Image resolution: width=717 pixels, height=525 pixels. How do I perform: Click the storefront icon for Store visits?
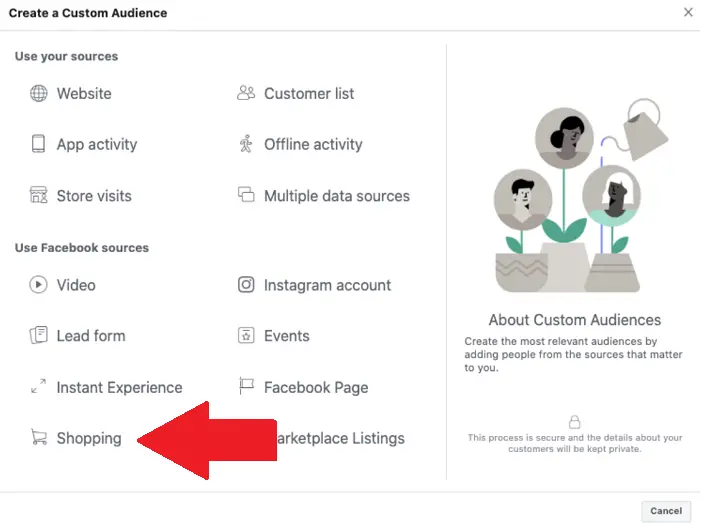pyautogui.click(x=39, y=196)
